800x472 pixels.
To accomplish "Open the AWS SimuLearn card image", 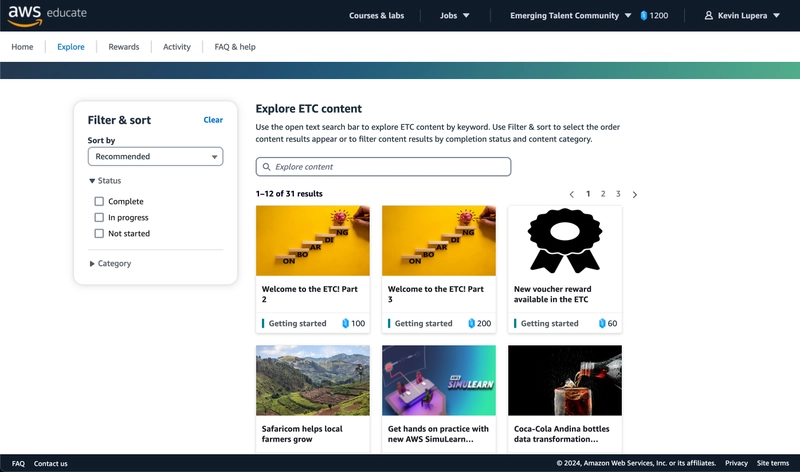I will pos(439,380).
